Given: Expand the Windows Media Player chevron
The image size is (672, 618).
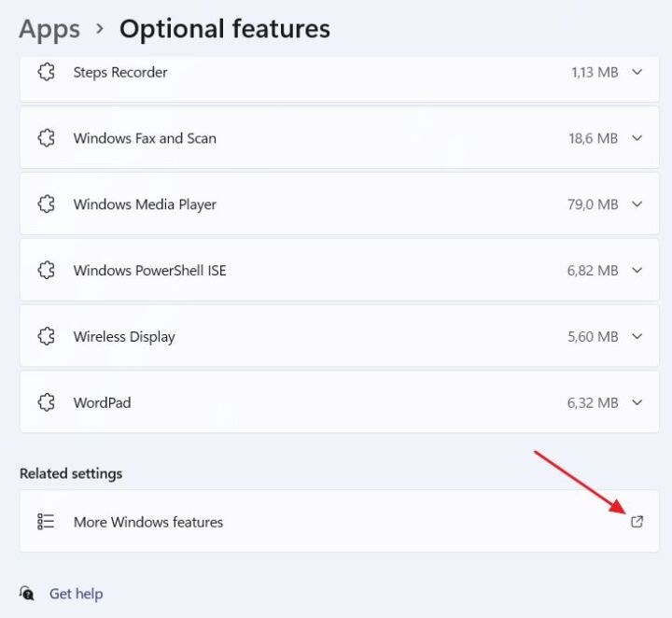Looking at the screenshot, I should [637, 204].
